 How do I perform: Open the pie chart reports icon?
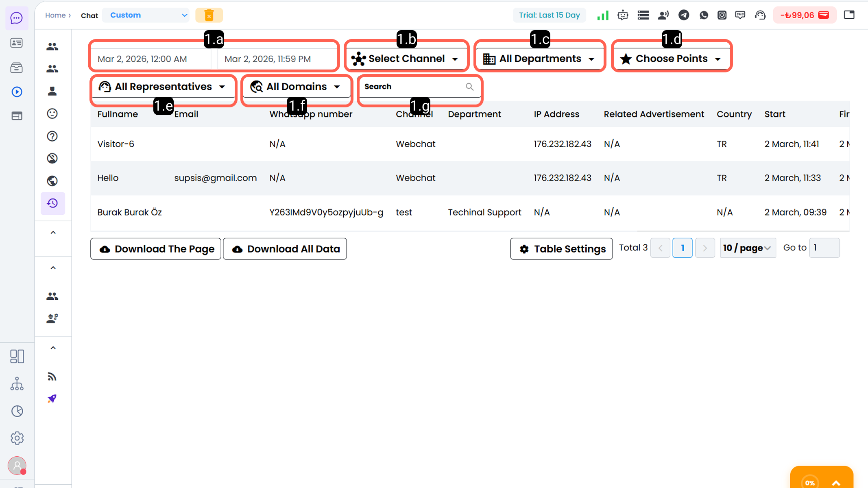coord(17,411)
